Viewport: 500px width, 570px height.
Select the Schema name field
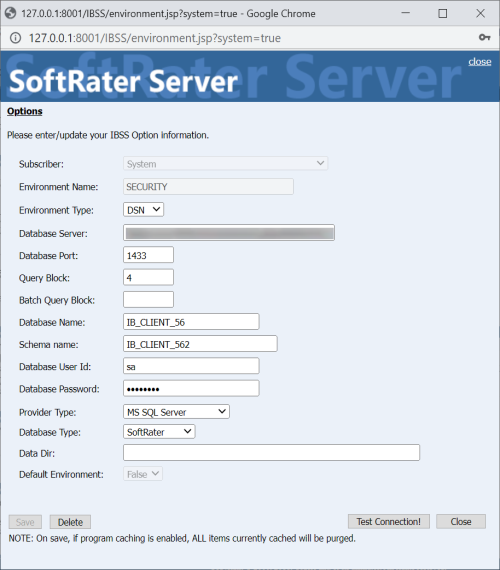[200, 344]
